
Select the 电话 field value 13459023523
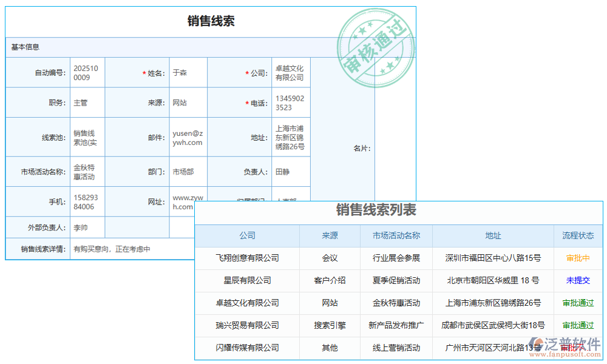pyautogui.click(x=291, y=102)
